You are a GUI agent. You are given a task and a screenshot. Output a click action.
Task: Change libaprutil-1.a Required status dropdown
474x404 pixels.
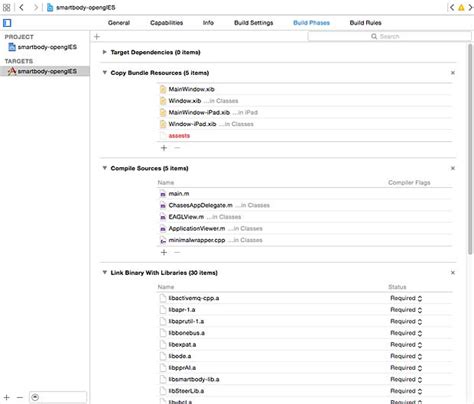406,321
